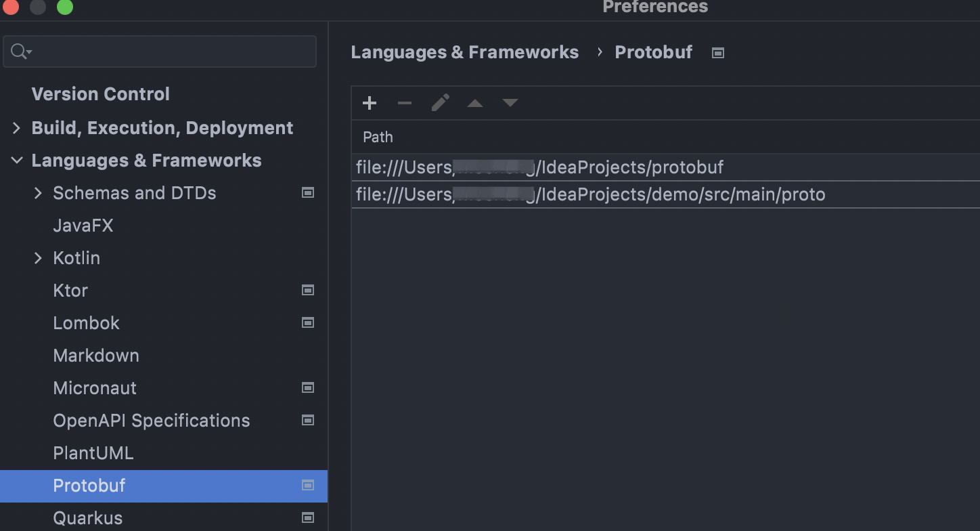Viewport: 980px width, 531px height.
Task: Collapse the Languages & Frameworks section
Action: click(x=17, y=161)
